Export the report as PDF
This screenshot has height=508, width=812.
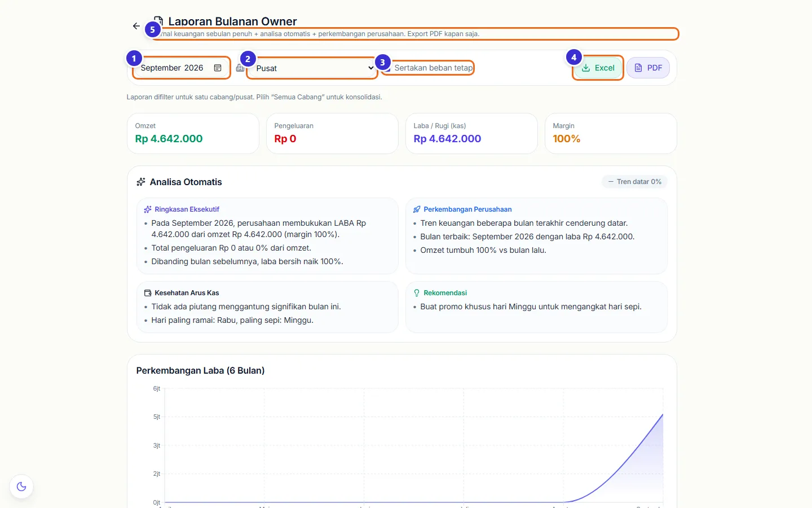click(x=648, y=68)
